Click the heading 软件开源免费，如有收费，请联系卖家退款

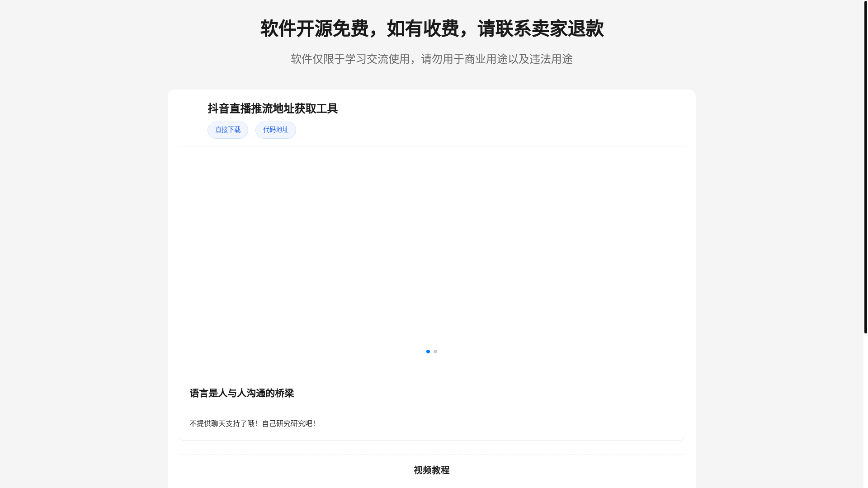click(x=432, y=28)
